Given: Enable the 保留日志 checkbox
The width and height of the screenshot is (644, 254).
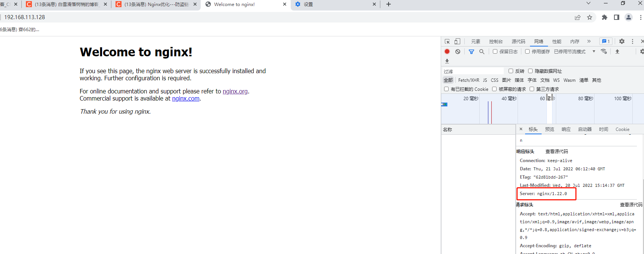Looking at the screenshot, I should [495, 51].
